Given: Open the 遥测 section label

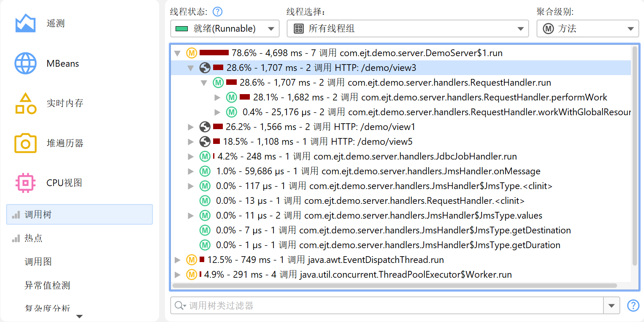Looking at the screenshot, I should (x=56, y=23).
